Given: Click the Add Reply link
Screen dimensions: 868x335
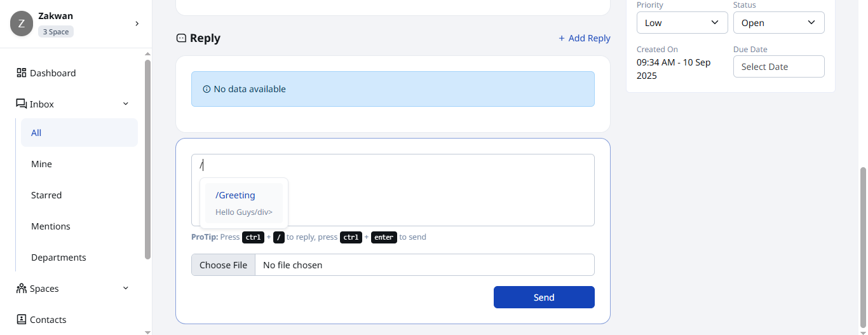Looking at the screenshot, I should pyautogui.click(x=584, y=38).
